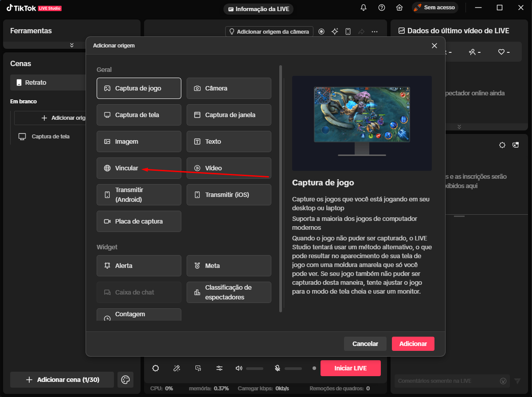The height and width of the screenshot is (397, 532).
Task: Click the sparkle effects icon above the preview
Action: [x=335, y=31]
